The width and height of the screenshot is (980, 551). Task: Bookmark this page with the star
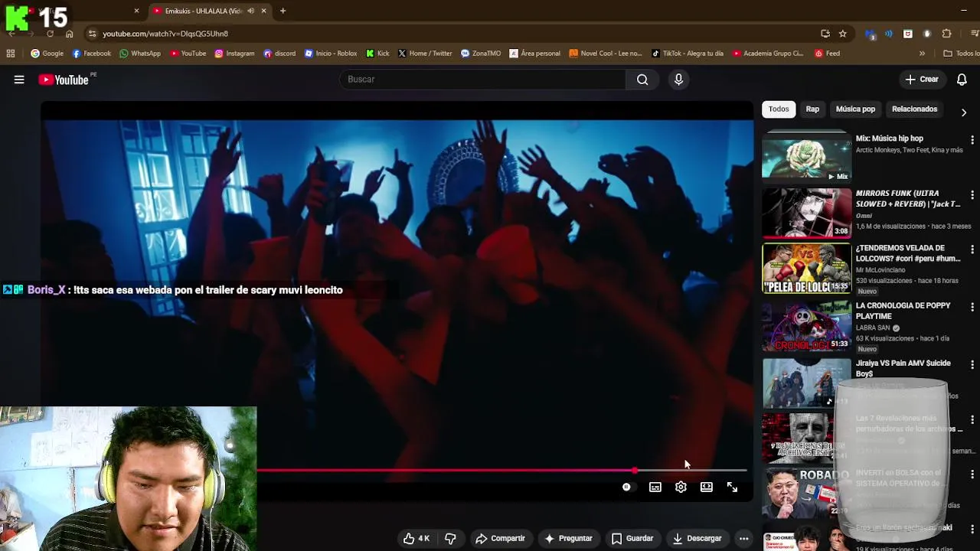tap(843, 34)
